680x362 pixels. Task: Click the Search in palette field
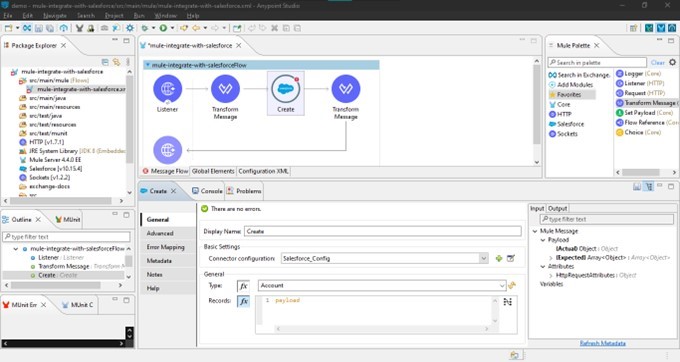coord(597,62)
